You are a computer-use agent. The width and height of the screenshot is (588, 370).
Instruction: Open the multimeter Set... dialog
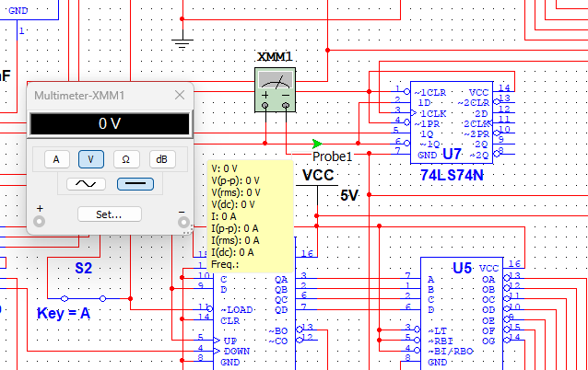click(109, 214)
